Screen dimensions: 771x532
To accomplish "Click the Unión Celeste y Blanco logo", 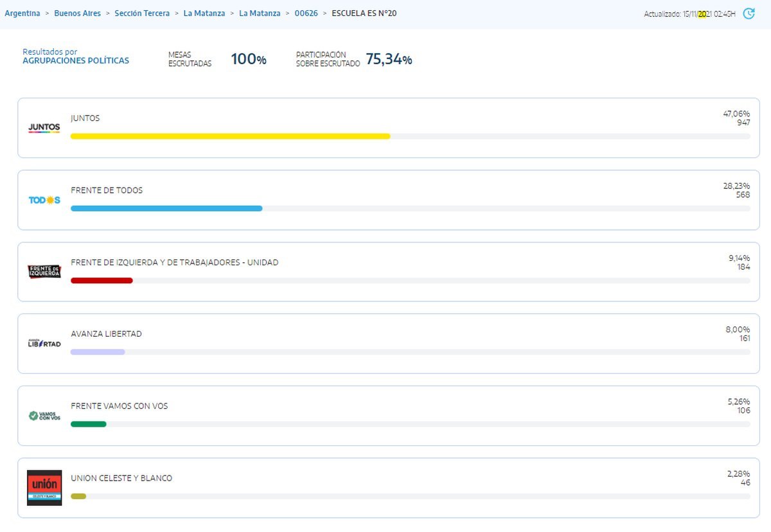I will [x=44, y=488].
